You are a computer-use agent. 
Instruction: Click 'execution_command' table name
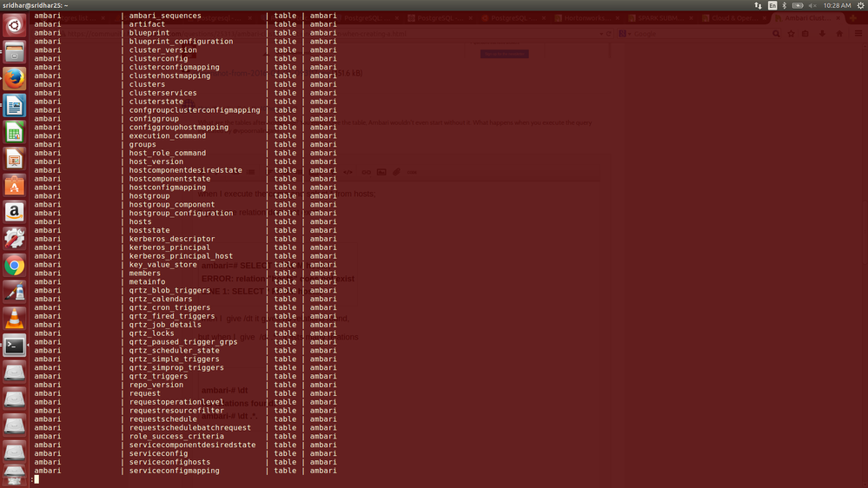coord(167,135)
